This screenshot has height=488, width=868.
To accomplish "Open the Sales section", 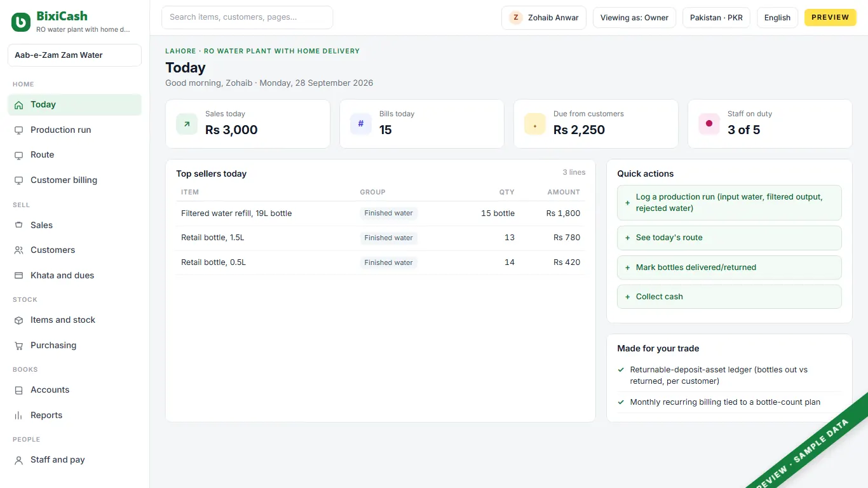I will (x=74, y=226).
